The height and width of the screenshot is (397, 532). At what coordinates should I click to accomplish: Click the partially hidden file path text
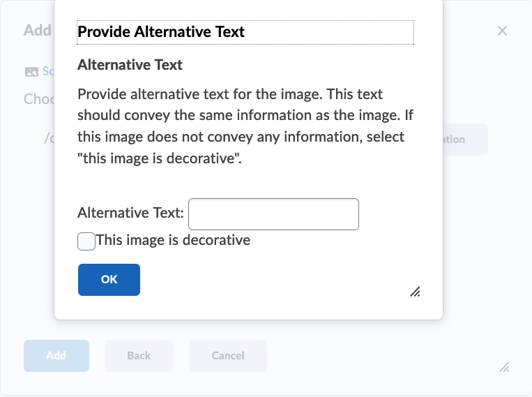point(48,138)
